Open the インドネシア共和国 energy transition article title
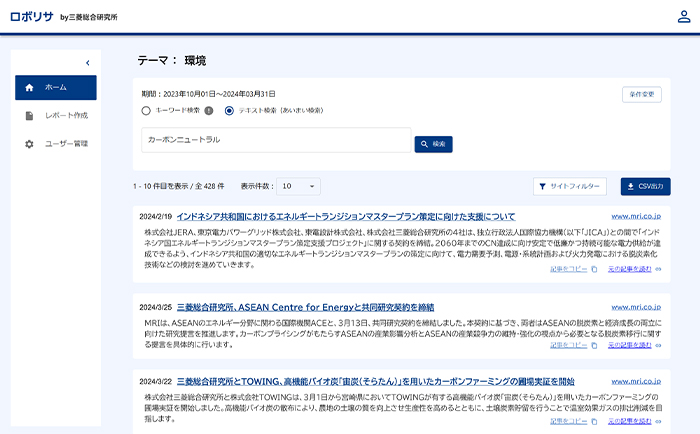This screenshot has width=700, height=434. coord(346,217)
